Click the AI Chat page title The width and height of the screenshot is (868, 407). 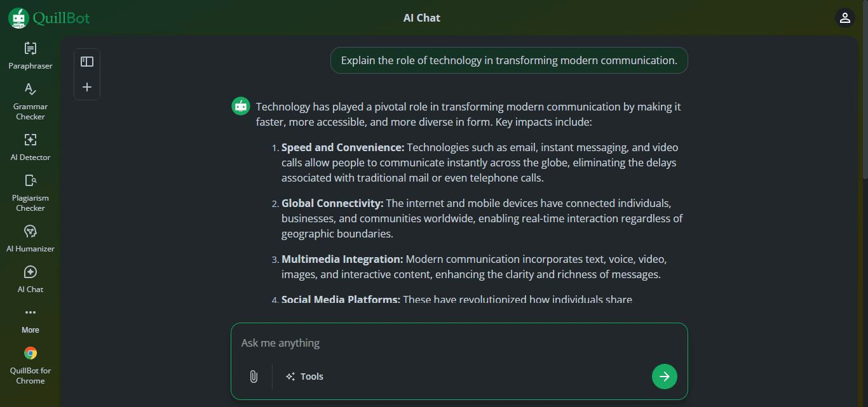422,18
